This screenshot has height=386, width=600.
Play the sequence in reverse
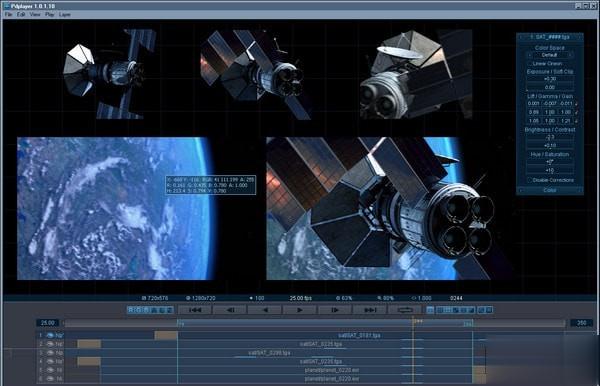[265, 310]
